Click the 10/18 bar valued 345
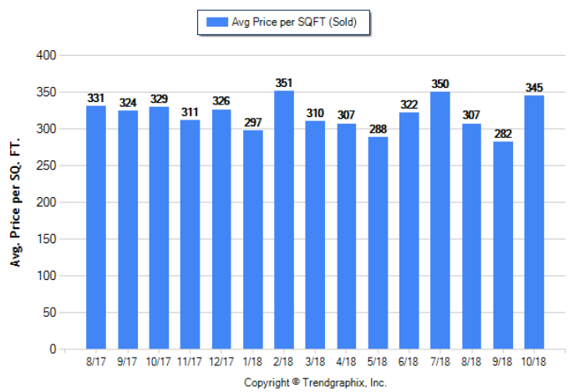584x392 pixels. click(x=534, y=222)
